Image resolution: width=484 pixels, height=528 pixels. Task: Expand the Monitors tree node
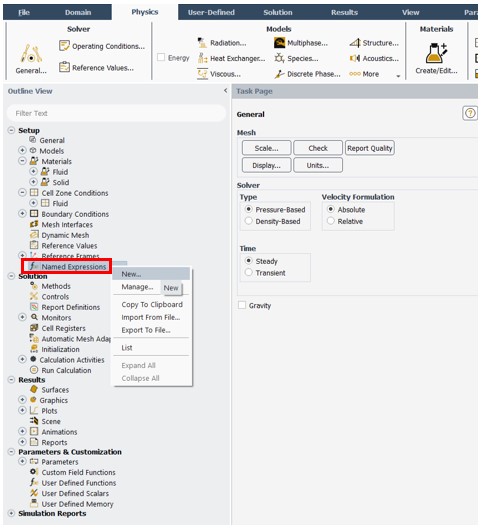[22, 317]
